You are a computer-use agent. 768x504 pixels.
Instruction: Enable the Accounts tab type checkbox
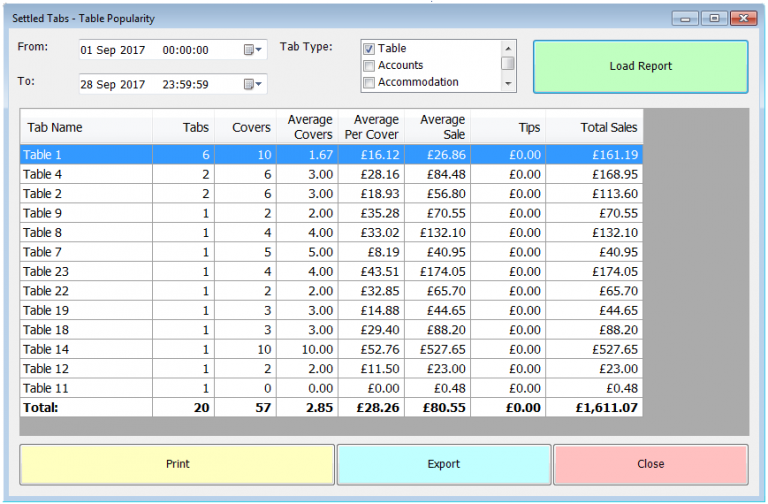click(x=369, y=66)
